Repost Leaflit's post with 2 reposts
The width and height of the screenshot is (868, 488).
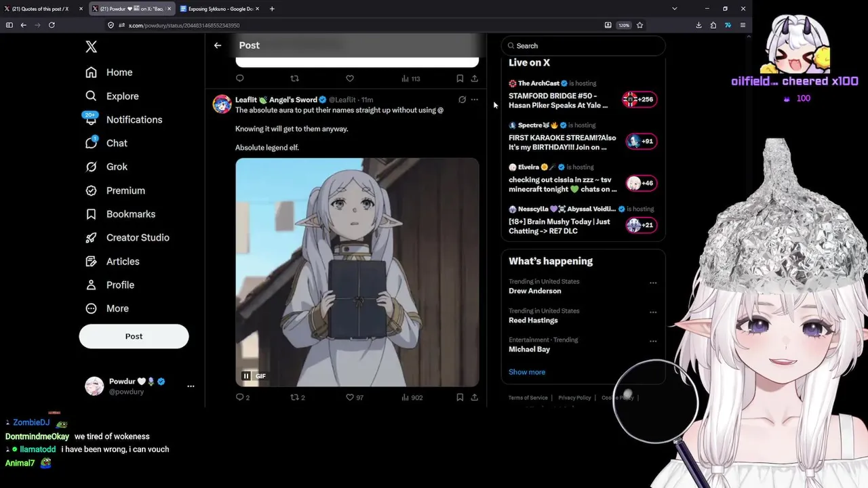[298, 397]
